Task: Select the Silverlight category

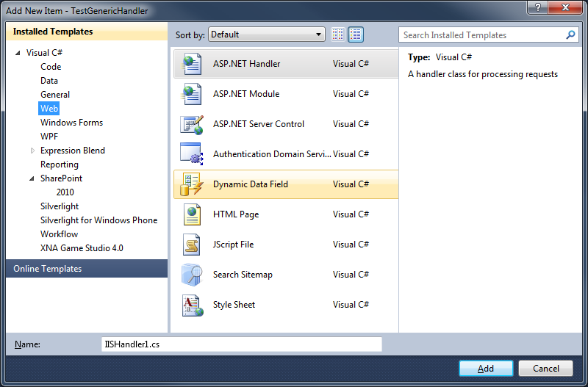Action: point(60,206)
